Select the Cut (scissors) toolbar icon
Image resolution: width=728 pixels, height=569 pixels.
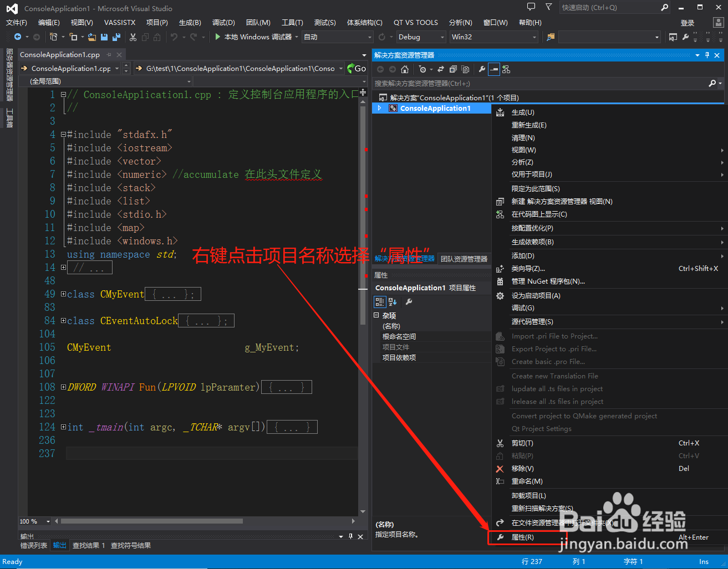[133, 37]
